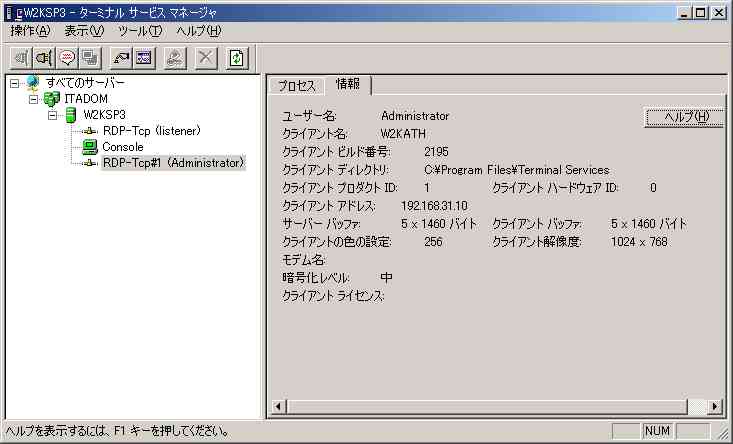The height and width of the screenshot is (444, 733).
Task: Click the Disconnect session plug icon
Action: [43, 58]
